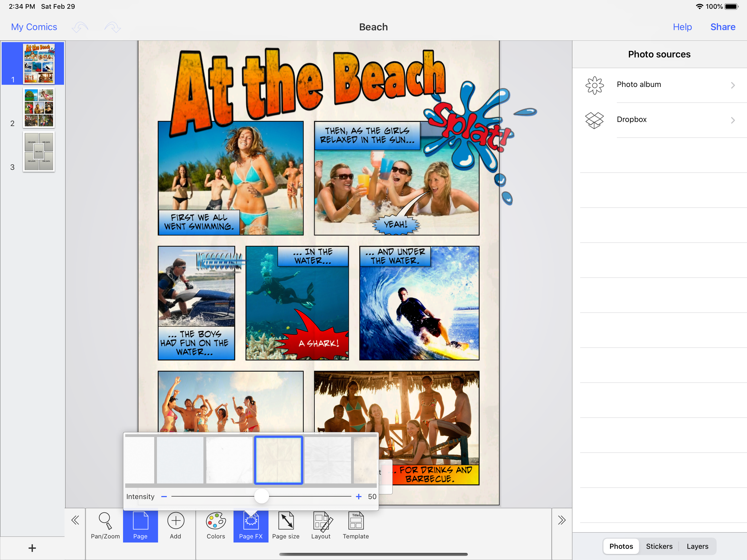Add a new page with plus button

pos(32,548)
